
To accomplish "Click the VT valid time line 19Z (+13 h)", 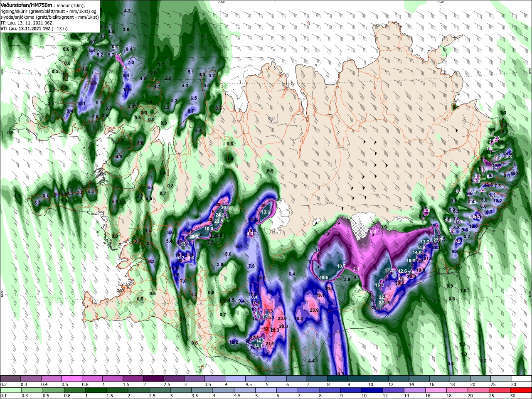I will pos(34,29).
